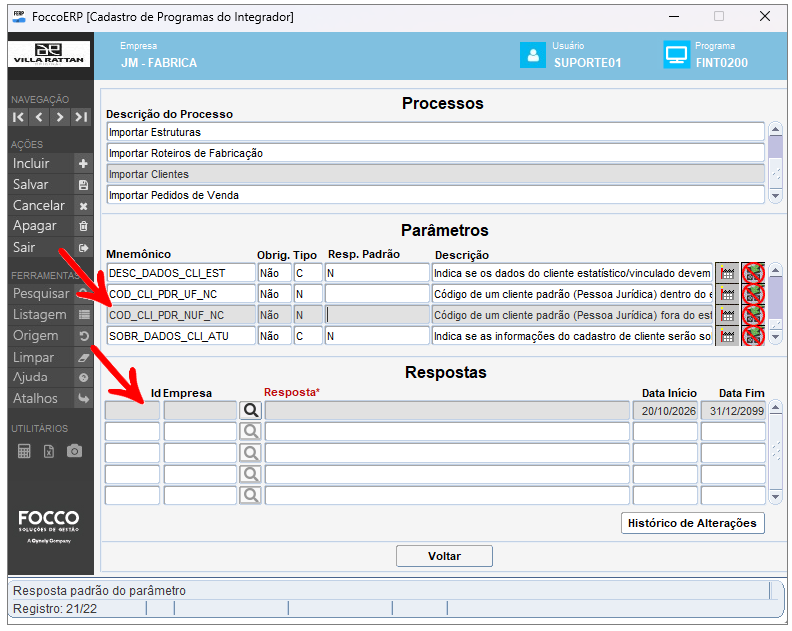The image size is (792, 631).
Task: Open Histórico de Alterações
Action: coord(692,523)
